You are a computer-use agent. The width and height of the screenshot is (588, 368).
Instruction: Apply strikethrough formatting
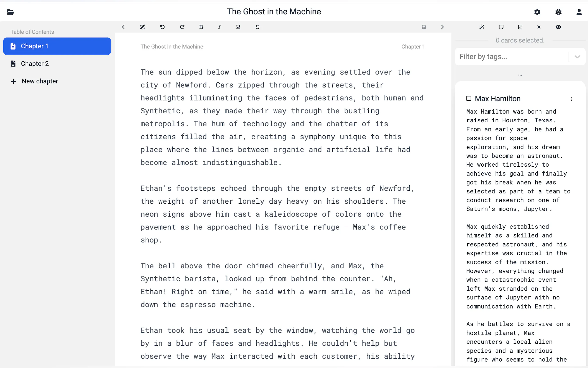257,27
